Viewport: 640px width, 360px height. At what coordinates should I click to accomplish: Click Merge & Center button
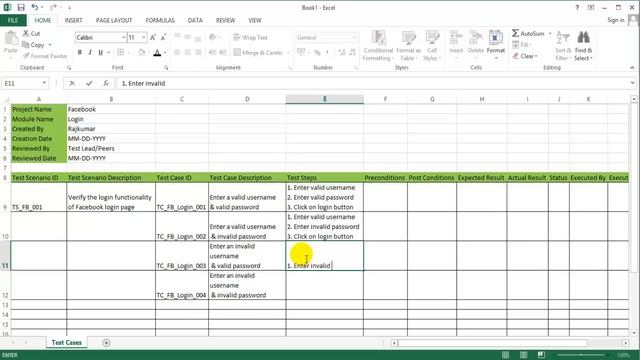[258, 52]
